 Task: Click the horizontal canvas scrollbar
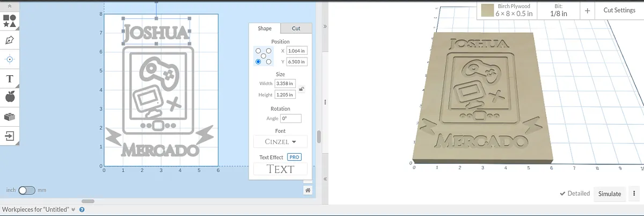point(88,201)
